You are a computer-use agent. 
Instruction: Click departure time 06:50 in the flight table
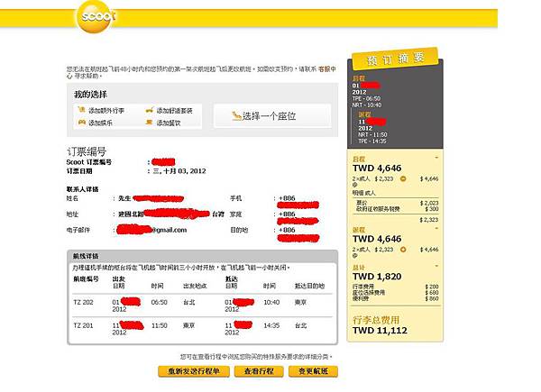tap(159, 303)
